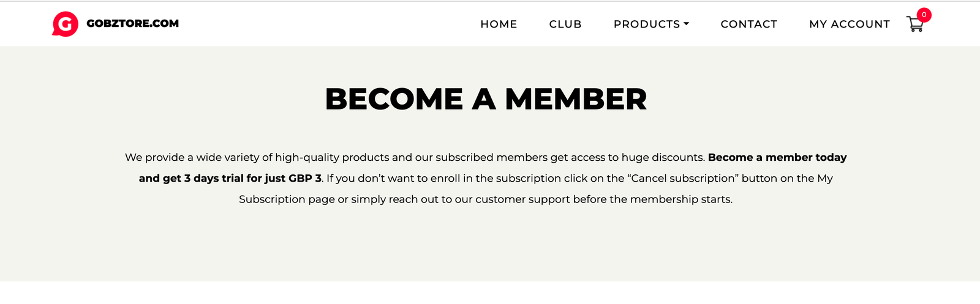Click bold "Become a member today" text
The image size is (980, 304).
[x=777, y=157]
